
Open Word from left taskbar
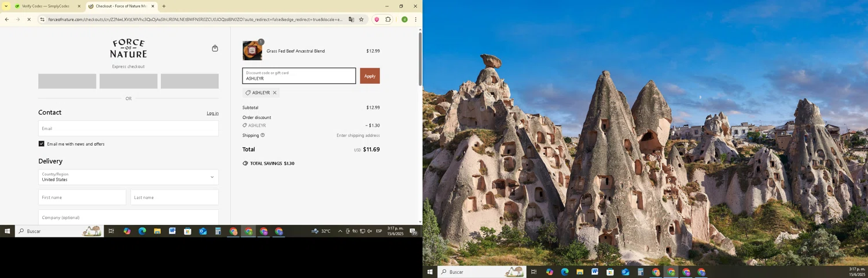172,231
